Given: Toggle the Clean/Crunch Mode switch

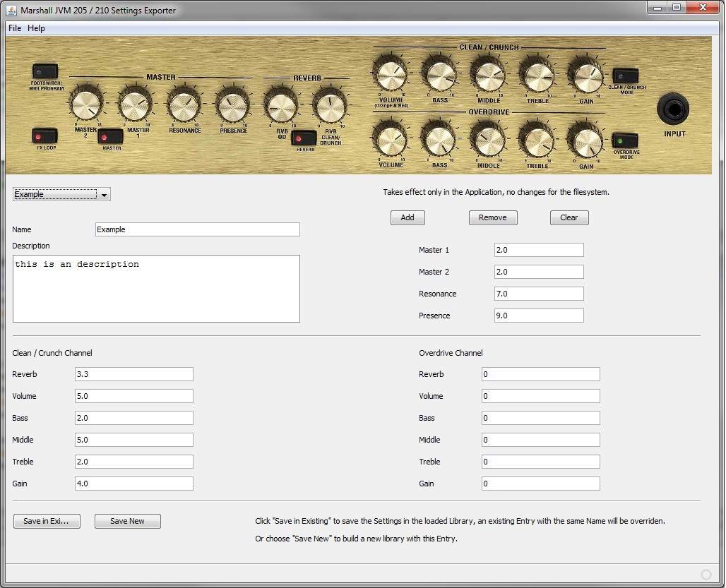Looking at the screenshot, I should point(626,76).
